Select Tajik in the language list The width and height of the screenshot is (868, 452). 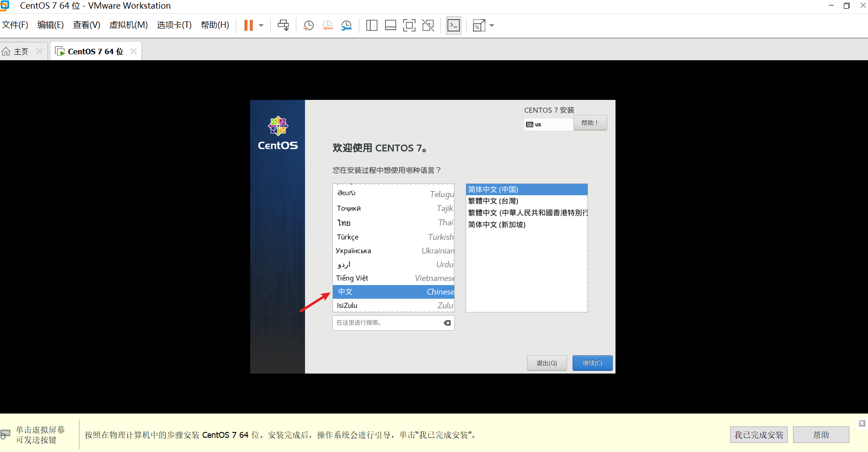point(394,208)
